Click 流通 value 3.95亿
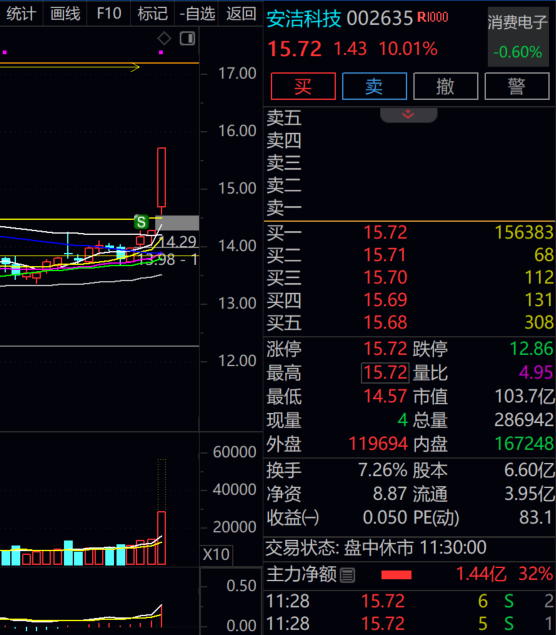Screen dimensions: 556x635 tap(530, 494)
